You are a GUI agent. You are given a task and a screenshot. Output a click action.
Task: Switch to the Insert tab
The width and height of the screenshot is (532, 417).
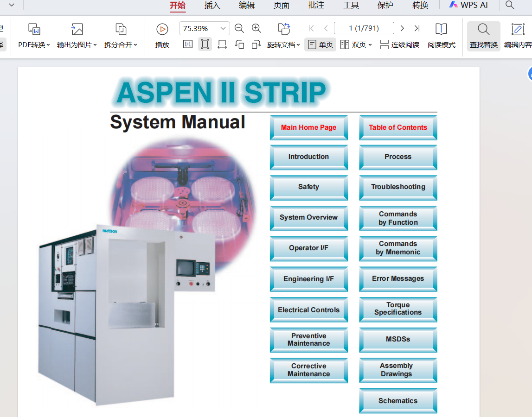[x=212, y=5]
